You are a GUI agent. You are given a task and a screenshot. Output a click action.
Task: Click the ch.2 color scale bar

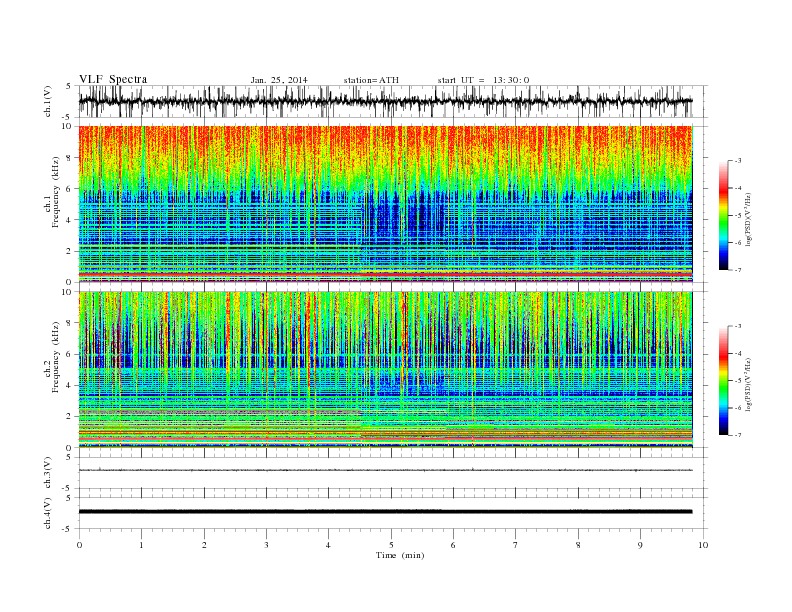(x=723, y=380)
